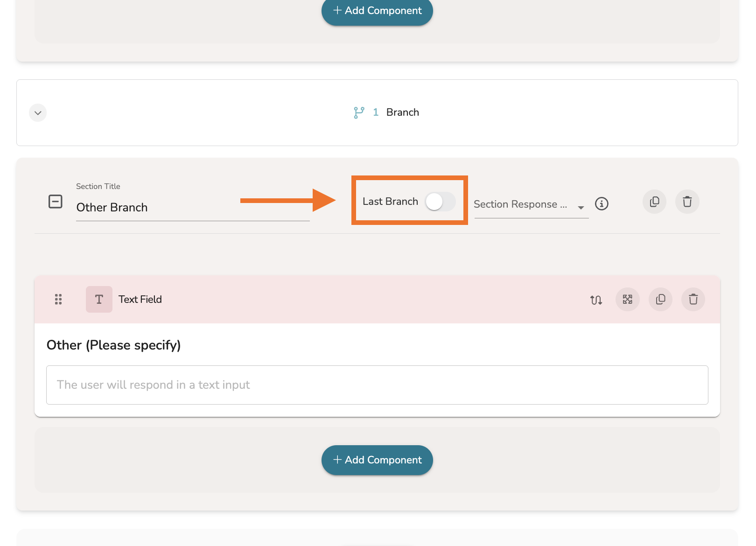Viewport: 756px width, 546px height.
Task: Duplicate the Text Field component
Action: point(660,300)
